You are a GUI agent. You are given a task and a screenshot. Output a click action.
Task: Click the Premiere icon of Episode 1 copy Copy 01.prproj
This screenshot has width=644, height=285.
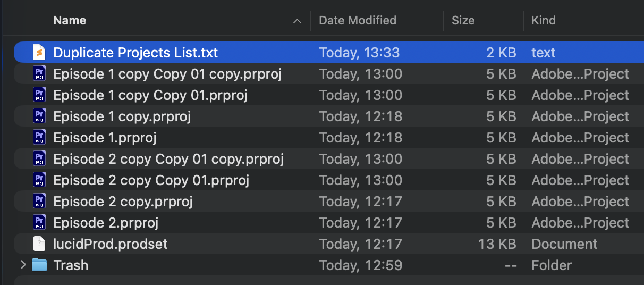click(39, 95)
